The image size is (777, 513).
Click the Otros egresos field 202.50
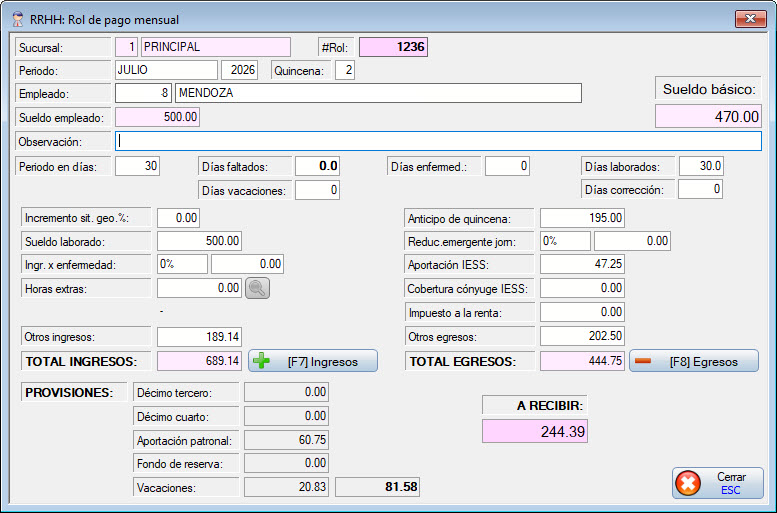582,336
